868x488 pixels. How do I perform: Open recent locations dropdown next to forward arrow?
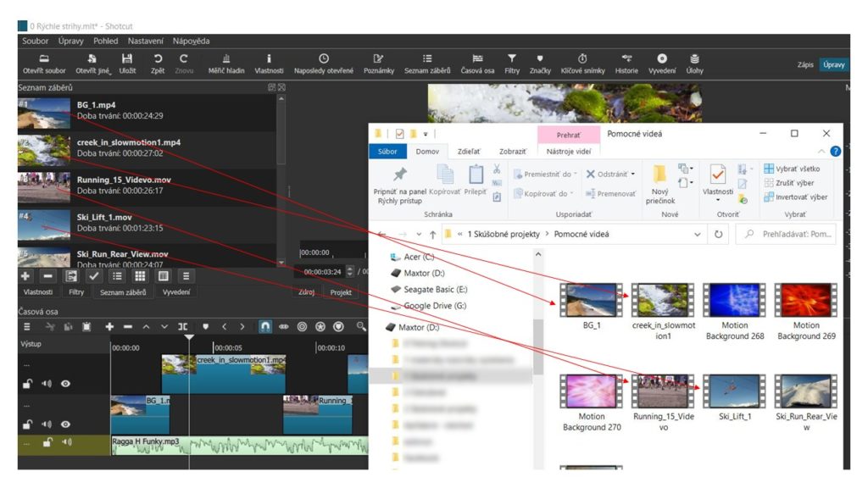coord(419,235)
